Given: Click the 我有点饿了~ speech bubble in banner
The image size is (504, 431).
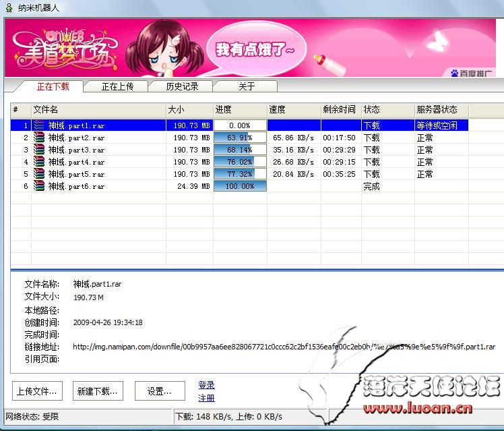Looking at the screenshot, I should point(257,49).
